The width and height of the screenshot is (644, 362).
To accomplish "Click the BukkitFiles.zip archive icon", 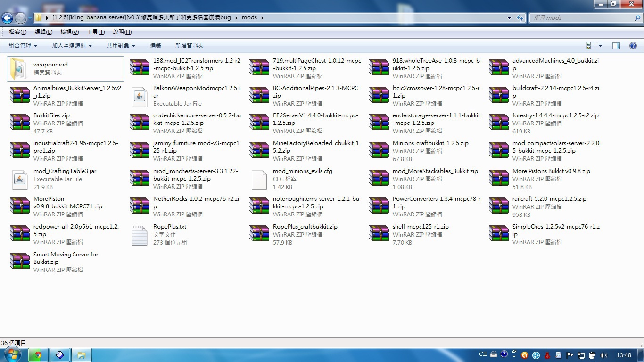I will click(x=19, y=123).
